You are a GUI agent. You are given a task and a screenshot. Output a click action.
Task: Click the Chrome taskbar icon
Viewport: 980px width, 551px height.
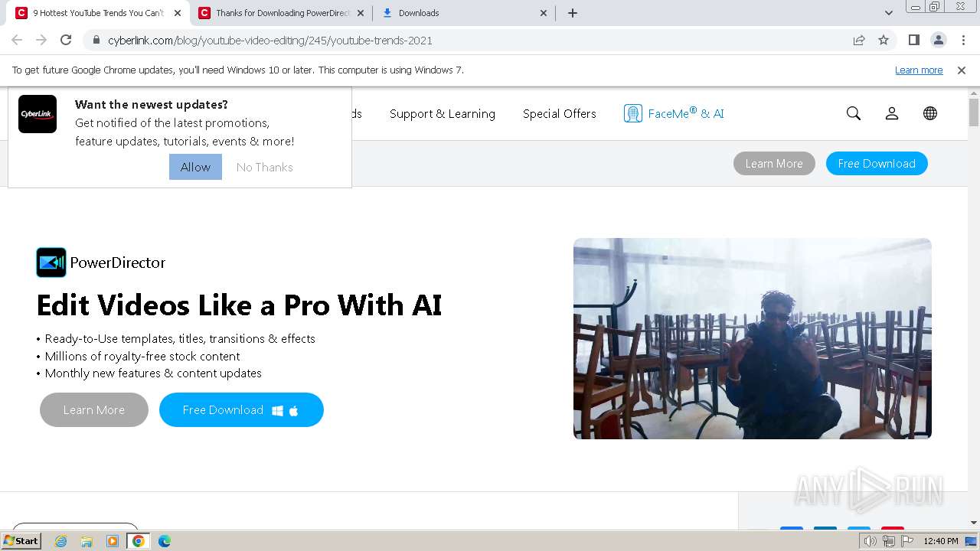(139, 541)
